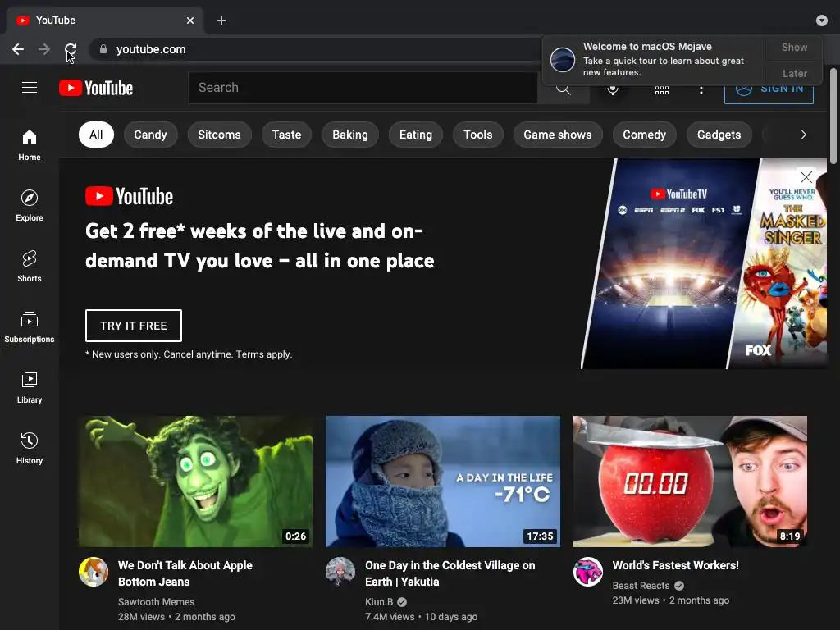Open Beast Reacts channel avatar
Image resolution: width=840 pixels, height=630 pixels.
tap(587, 572)
